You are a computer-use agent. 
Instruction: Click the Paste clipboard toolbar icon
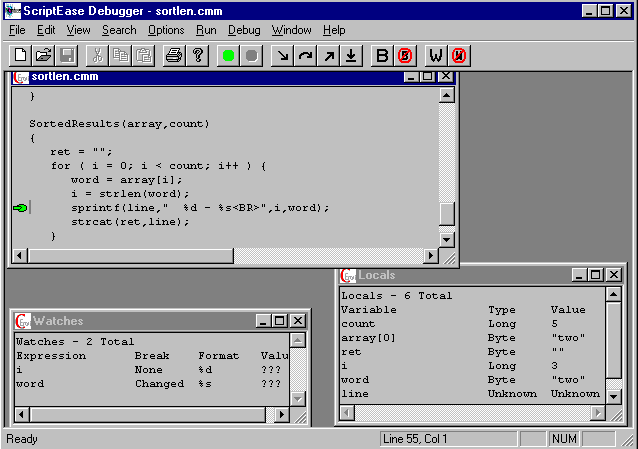[144, 55]
